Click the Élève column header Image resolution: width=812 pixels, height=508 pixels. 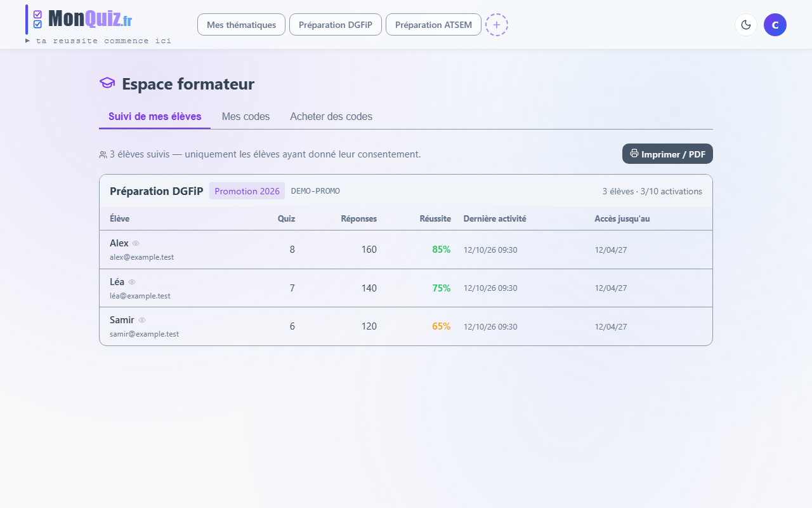(119, 218)
